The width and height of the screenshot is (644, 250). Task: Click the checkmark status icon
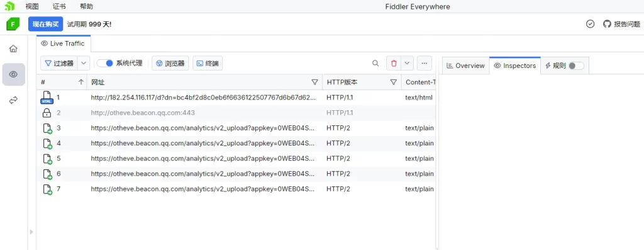590,24
